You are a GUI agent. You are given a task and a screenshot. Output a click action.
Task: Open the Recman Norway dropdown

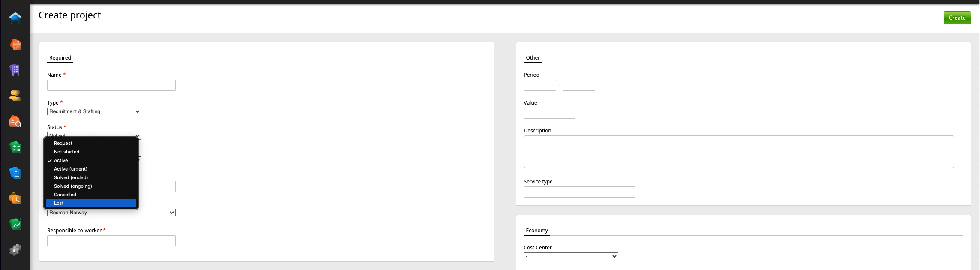pyautogui.click(x=111, y=213)
